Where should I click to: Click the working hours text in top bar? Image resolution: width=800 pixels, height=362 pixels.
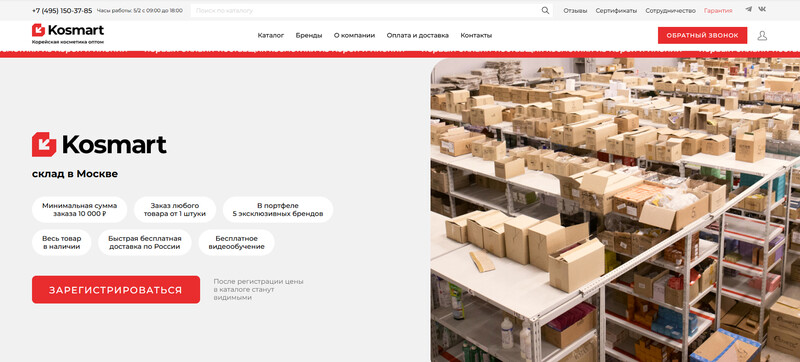click(x=139, y=10)
